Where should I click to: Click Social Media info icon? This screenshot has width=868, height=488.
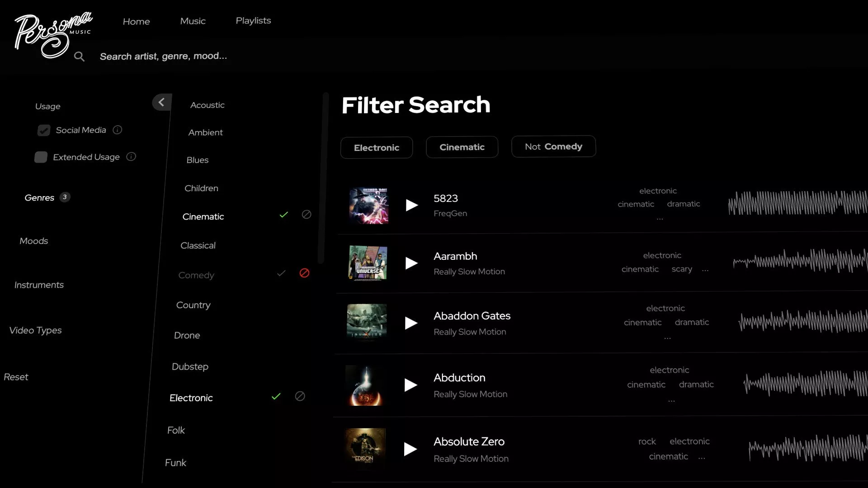(118, 130)
